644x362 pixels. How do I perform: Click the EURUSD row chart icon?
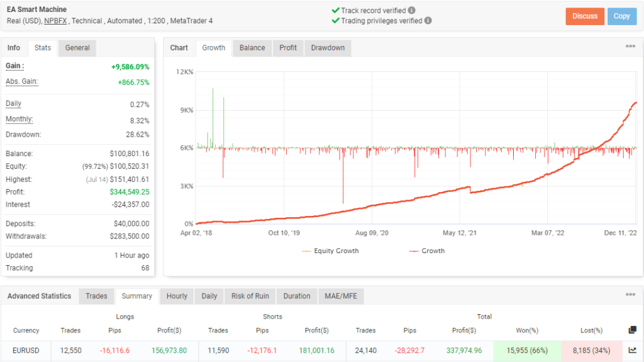(x=632, y=351)
